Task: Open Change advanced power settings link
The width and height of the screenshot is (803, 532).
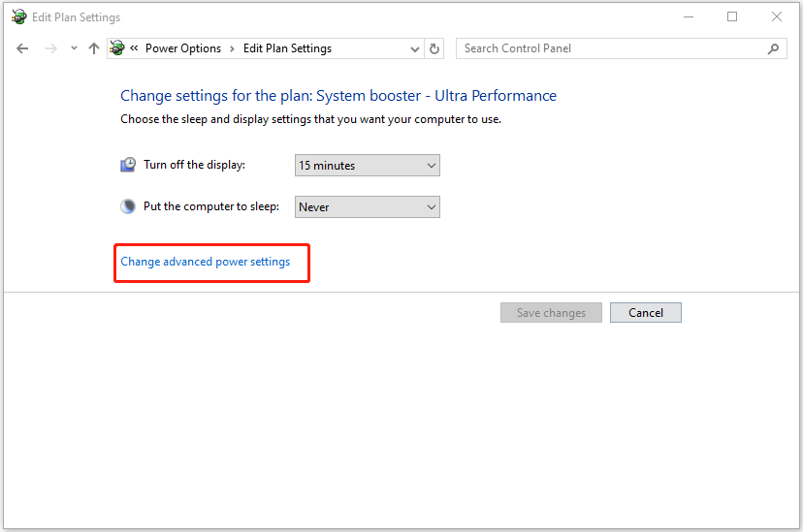Action: (206, 262)
